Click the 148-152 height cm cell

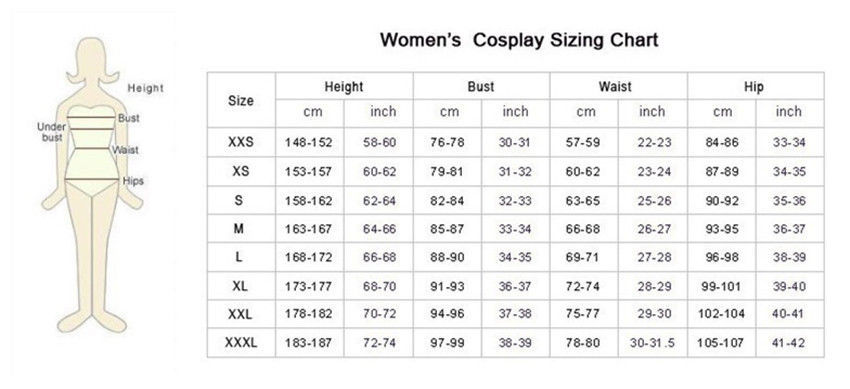click(308, 143)
